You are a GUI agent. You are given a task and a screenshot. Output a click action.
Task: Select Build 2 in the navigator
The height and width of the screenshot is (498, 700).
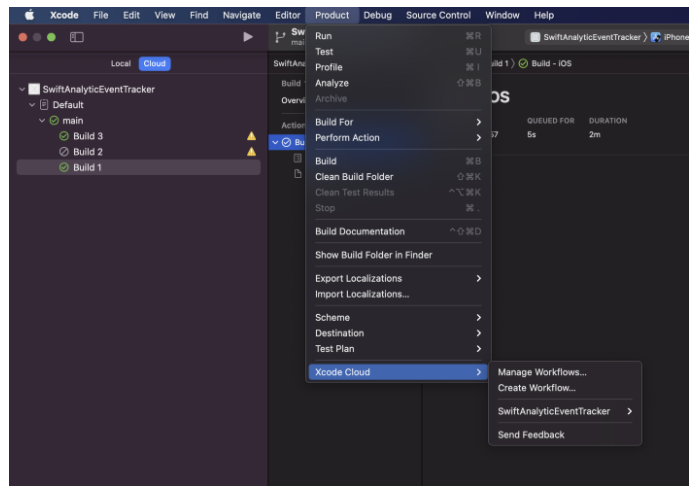click(x=138, y=152)
